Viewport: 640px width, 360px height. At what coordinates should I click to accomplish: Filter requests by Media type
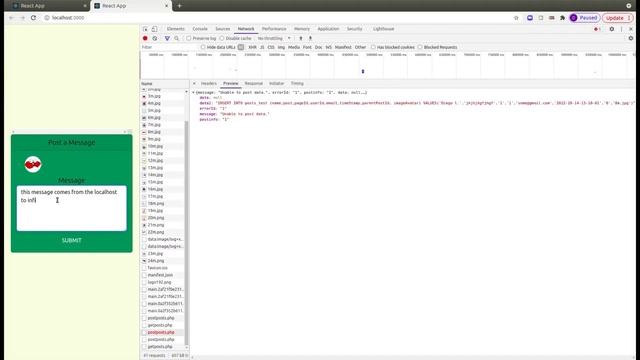click(x=294, y=47)
